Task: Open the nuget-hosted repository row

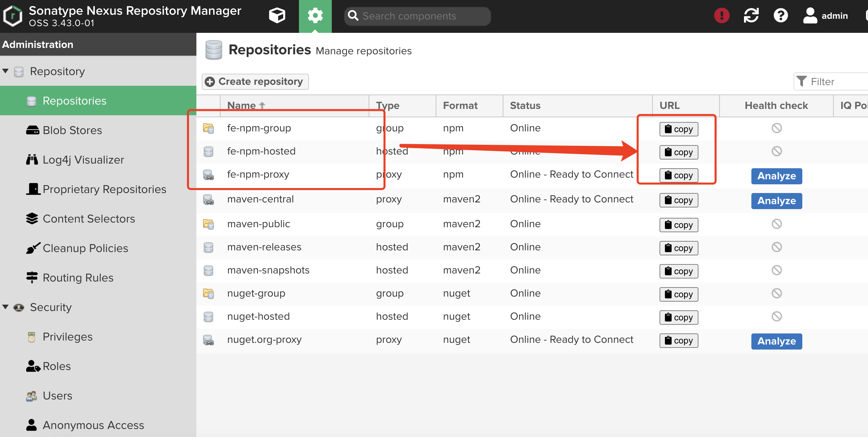Action: 532,317
